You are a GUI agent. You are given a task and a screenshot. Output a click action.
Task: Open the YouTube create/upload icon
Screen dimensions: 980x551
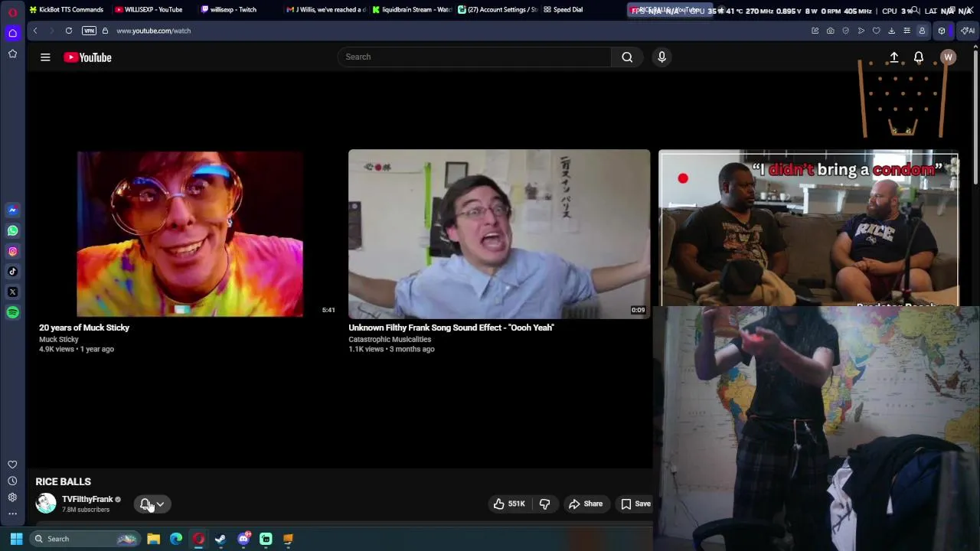893,57
